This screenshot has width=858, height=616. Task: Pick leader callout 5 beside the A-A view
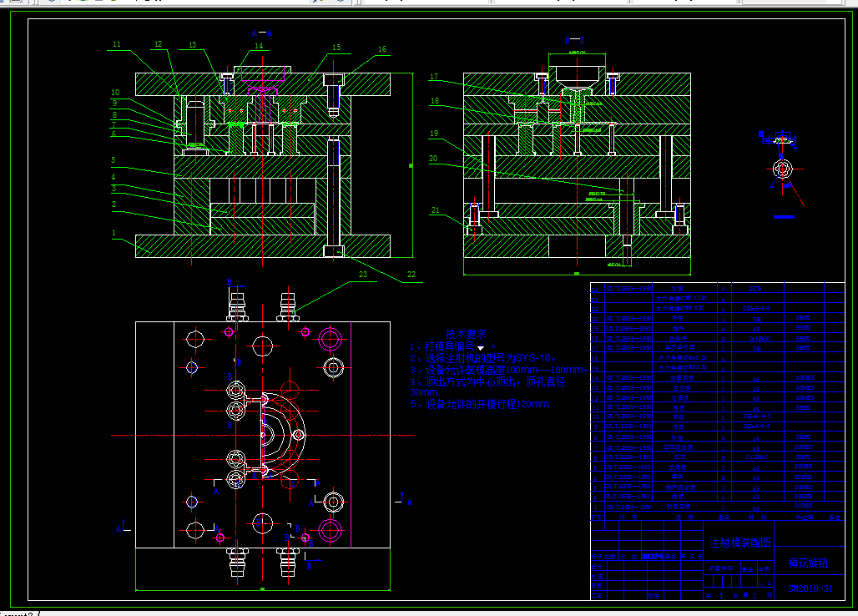tap(114, 160)
